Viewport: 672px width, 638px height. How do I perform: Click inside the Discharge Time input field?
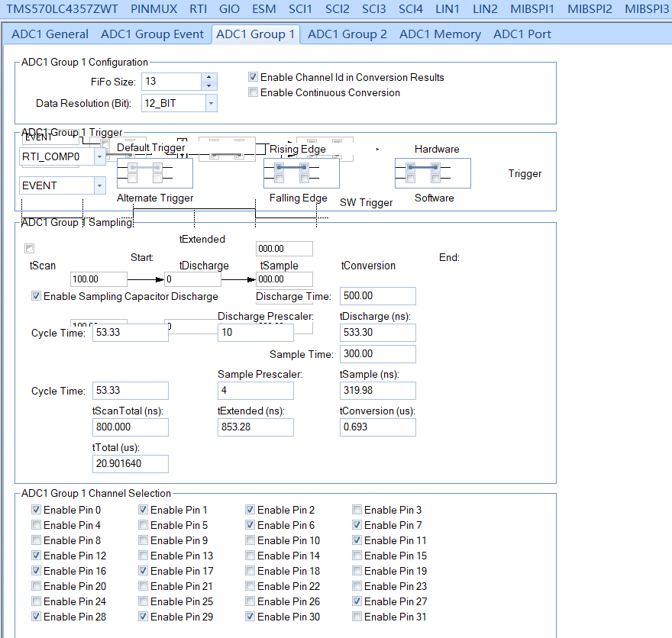click(377, 296)
